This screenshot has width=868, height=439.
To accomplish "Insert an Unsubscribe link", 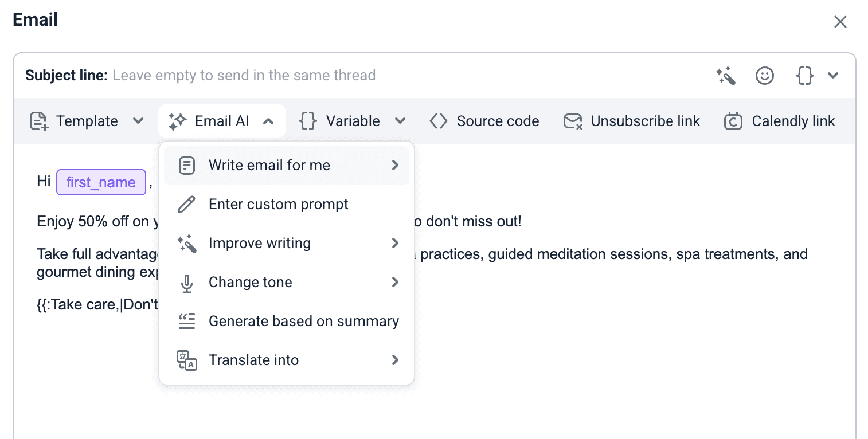I will pyautogui.click(x=631, y=121).
